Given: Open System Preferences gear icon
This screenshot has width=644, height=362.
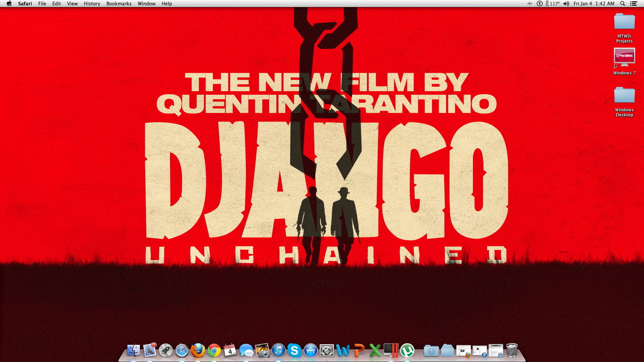Looking at the screenshot, I should click(x=327, y=351).
